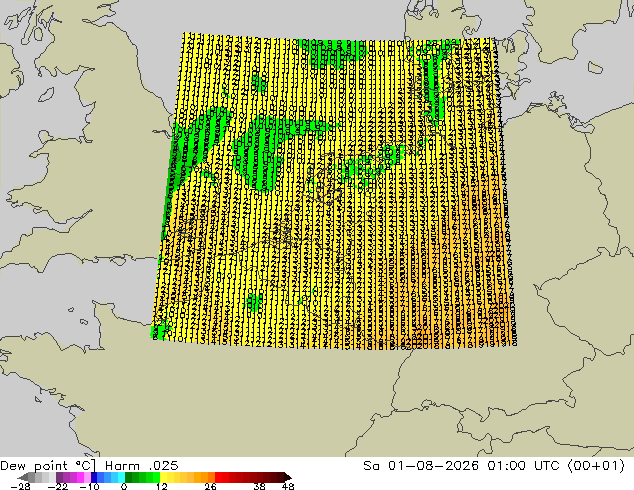Click the -22 label on the legend
The image size is (634, 490).
click(58, 486)
